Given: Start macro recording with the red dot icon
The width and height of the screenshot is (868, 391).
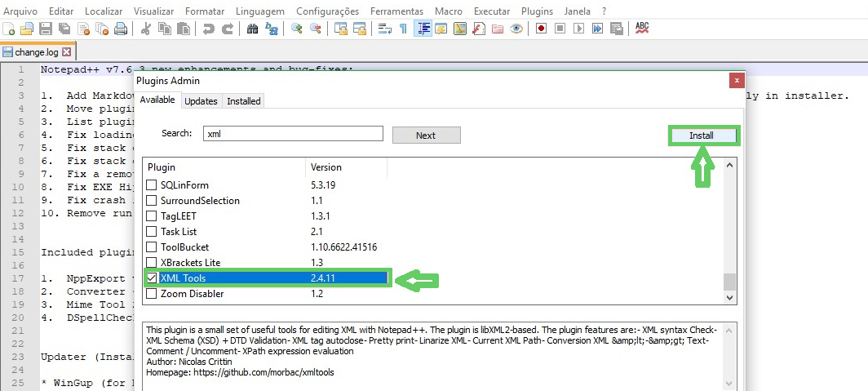Looking at the screenshot, I should pos(541,29).
